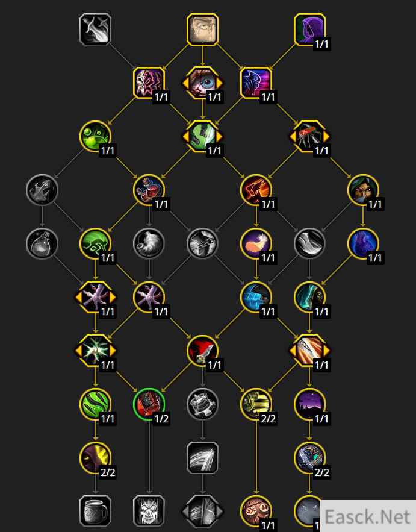Click the grey beer mug talent

tap(95, 511)
